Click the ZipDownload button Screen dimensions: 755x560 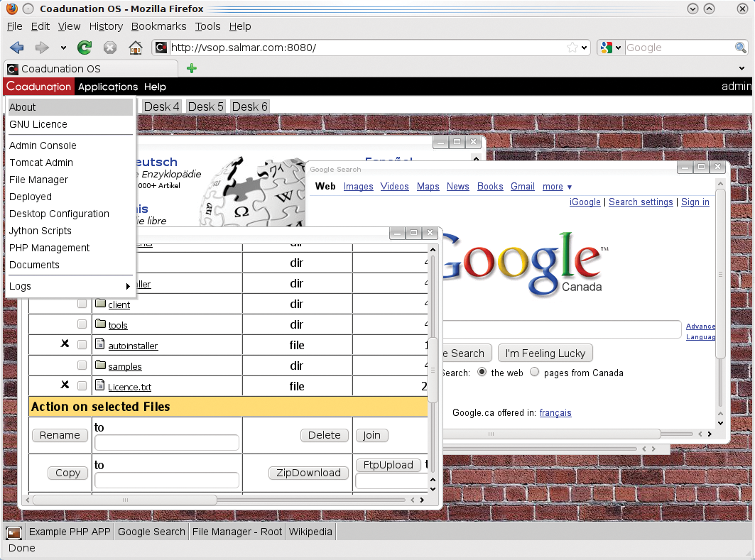[x=308, y=473]
